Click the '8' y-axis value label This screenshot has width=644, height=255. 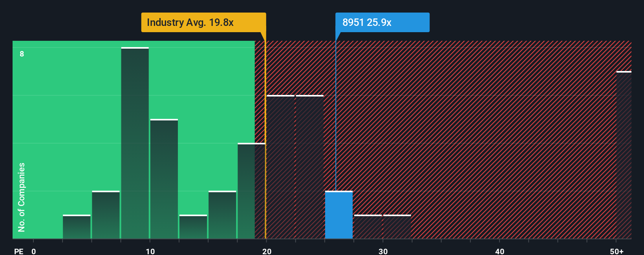tap(22, 54)
